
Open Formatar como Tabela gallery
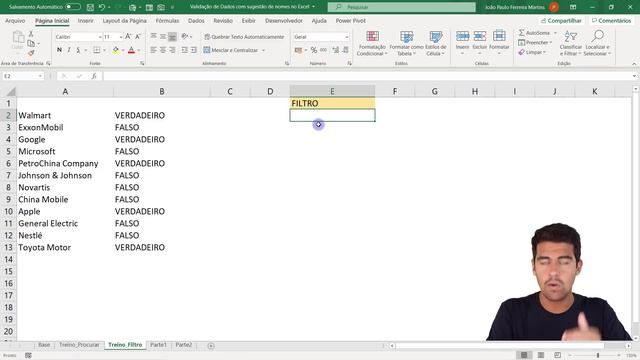[406, 43]
